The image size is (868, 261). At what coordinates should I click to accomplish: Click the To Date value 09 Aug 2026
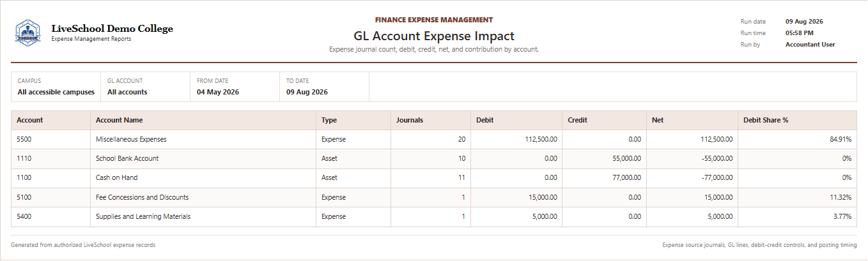point(307,92)
